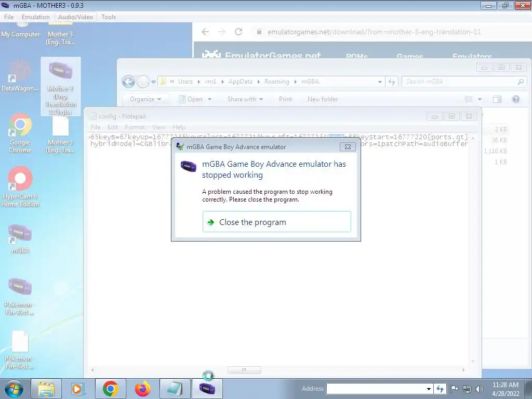Change the Explorer view icon

[x=469, y=99]
